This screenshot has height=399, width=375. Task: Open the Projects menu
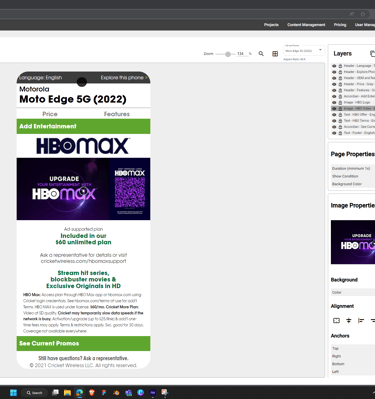(271, 25)
